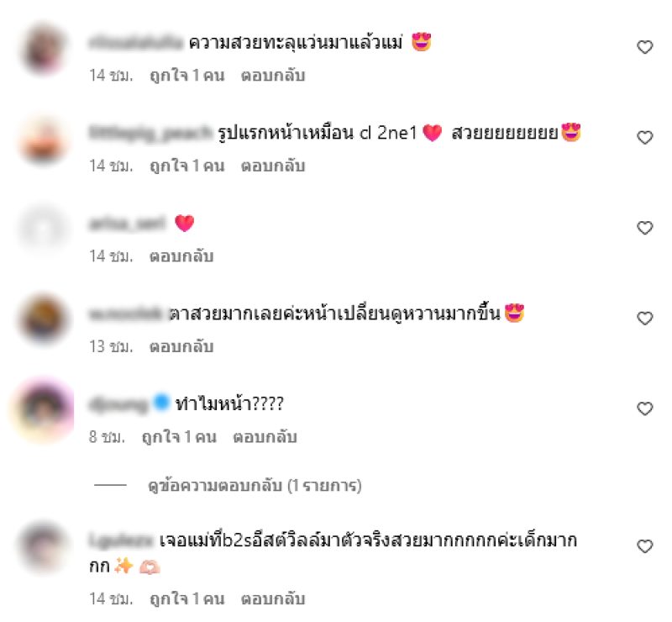
Task: Open first commenter's avatar
Action: [x=43, y=48]
